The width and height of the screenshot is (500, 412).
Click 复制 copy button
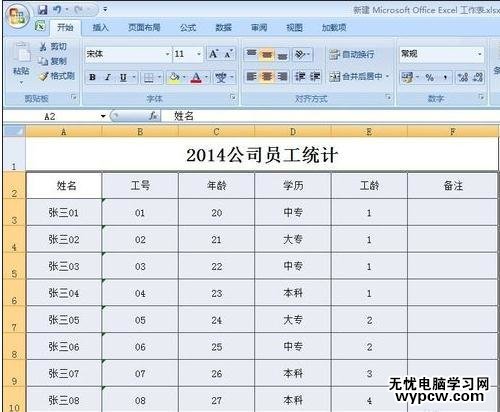[53, 61]
